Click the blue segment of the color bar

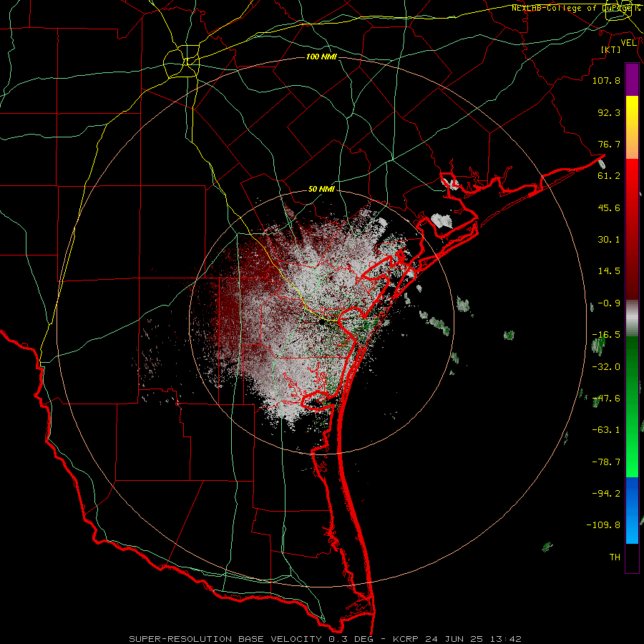pos(632,510)
